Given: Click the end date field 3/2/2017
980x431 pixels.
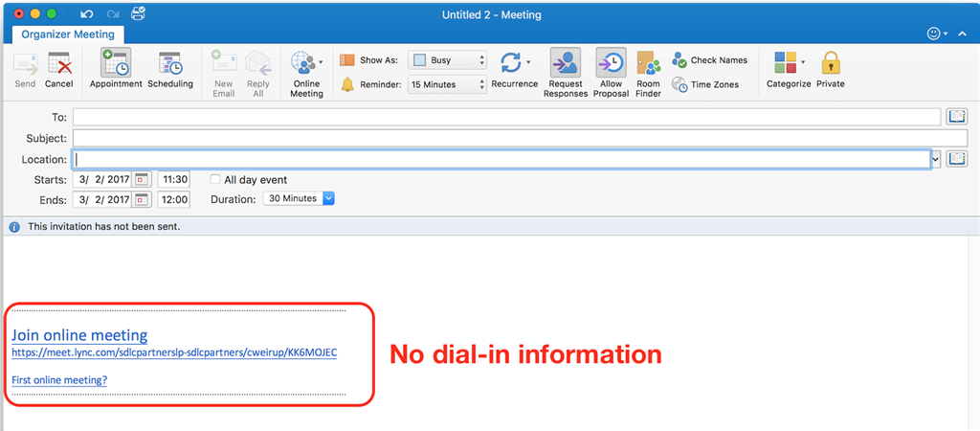Looking at the screenshot, I should coord(102,199).
